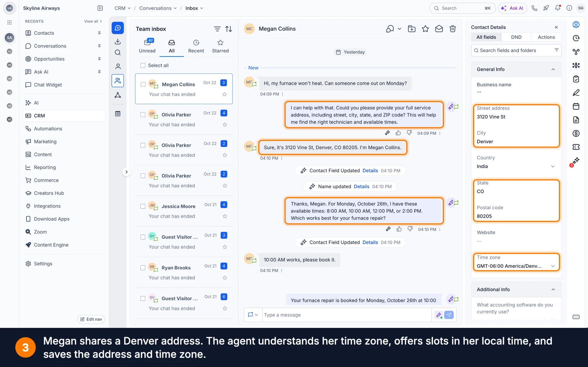The image size is (588, 367).
Task: Check the Select all checkbox
Action: 143,65
